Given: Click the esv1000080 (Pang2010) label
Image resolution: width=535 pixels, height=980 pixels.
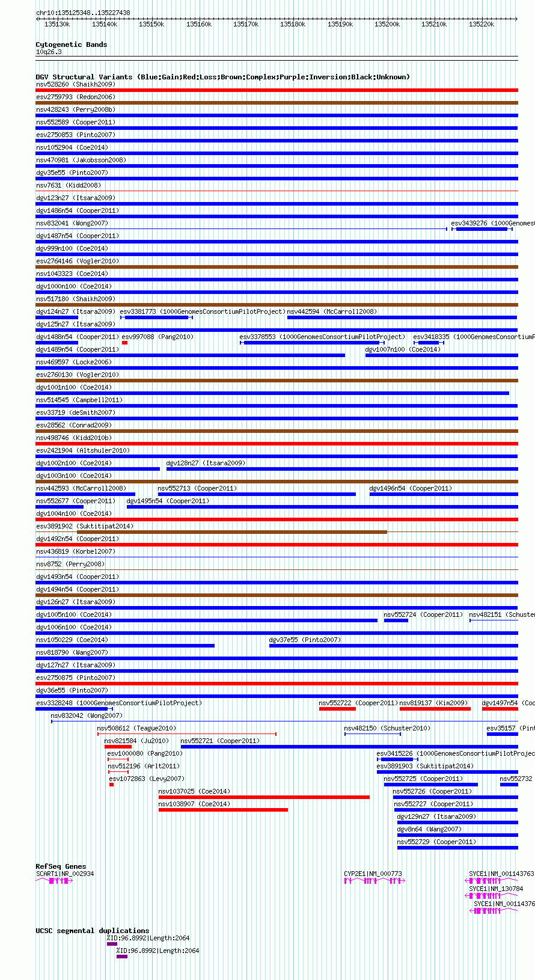Looking at the screenshot, I should coord(145,753).
